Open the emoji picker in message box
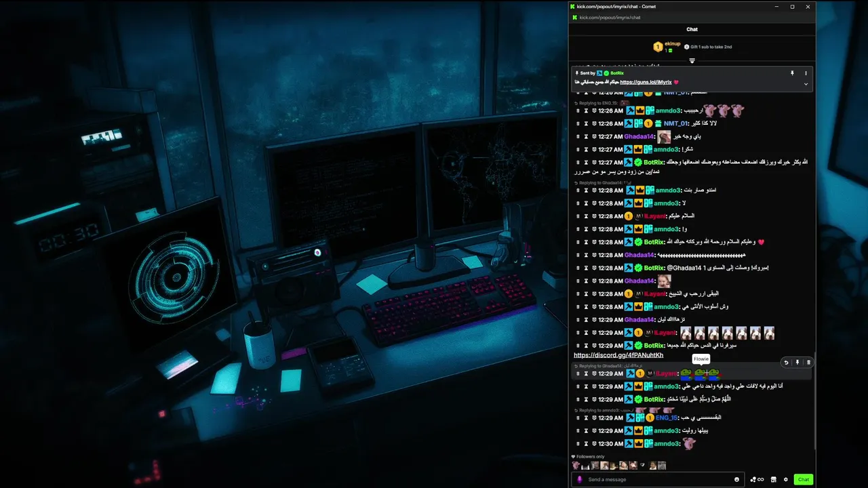Screen dimensions: 868x488 pyautogui.click(x=736, y=480)
